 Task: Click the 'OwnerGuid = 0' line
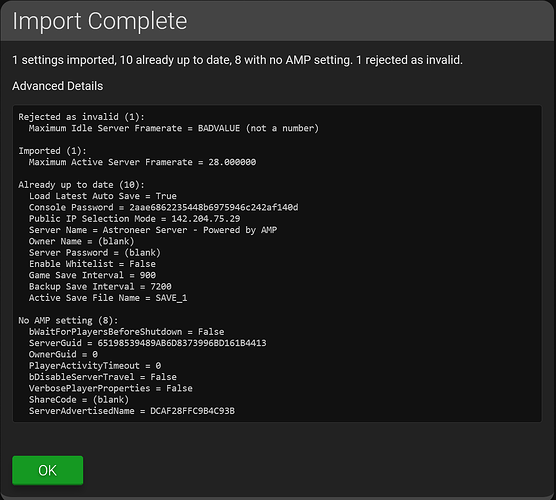[63, 355]
